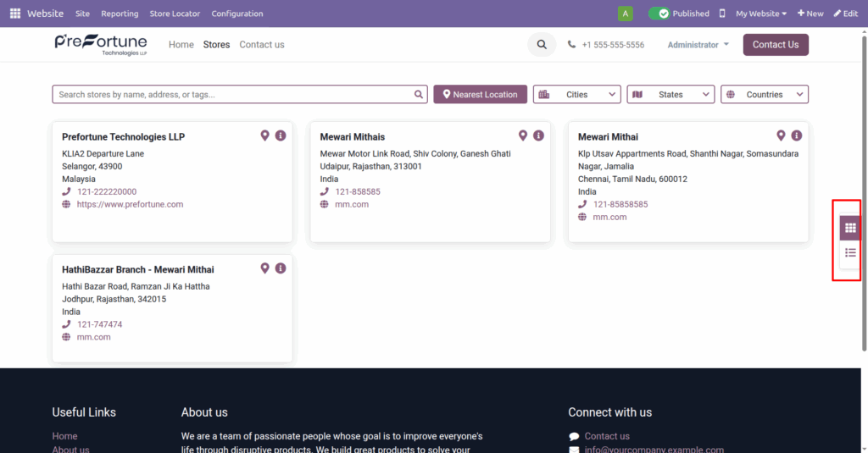Open the Reporting menu
This screenshot has height=453, width=868.
(x=120, y=14)
